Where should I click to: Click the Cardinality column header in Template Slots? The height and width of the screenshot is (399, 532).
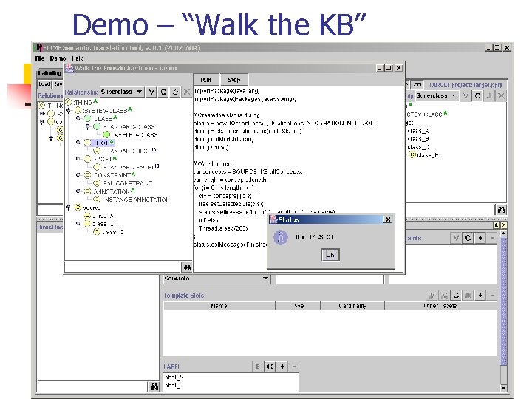352,306
